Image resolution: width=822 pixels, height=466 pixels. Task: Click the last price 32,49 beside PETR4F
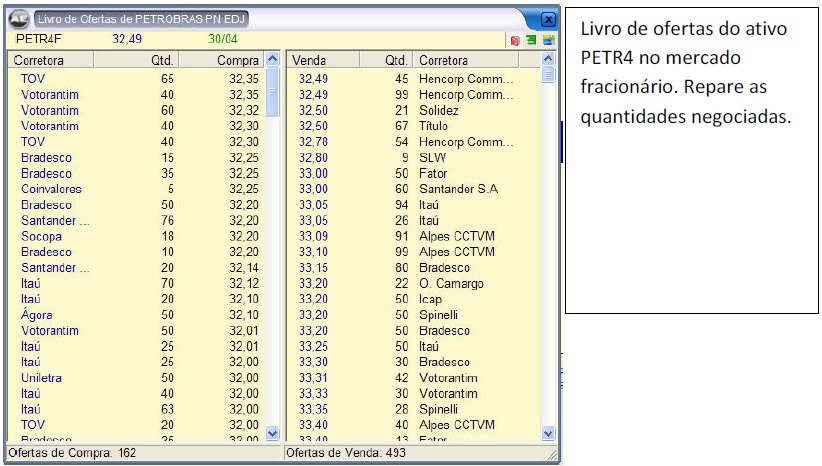coord(127,39)
